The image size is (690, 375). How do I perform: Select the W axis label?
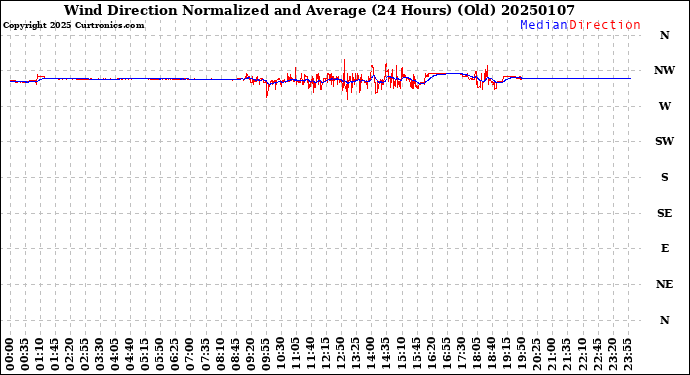664,106
